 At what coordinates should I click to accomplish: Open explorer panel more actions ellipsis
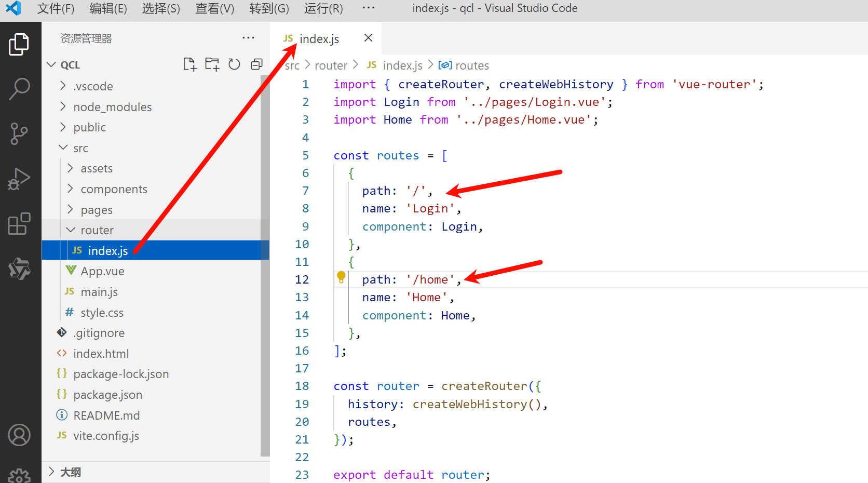click(248, 38)
